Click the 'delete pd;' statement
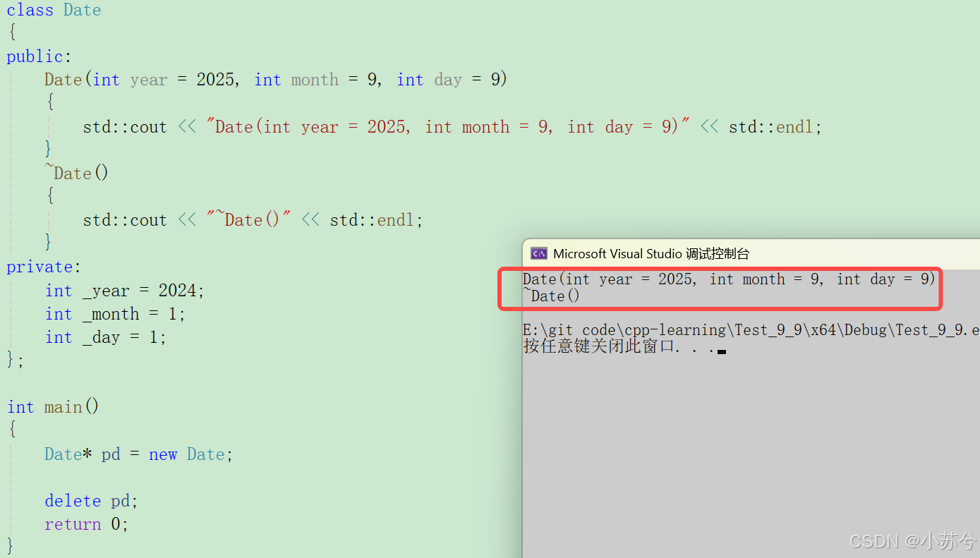Image resolution: width=980 pixels, height=558 pixels. (x=91, y=501)
